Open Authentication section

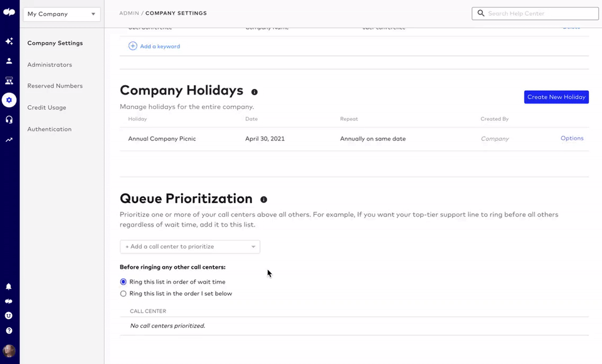[49, 129]
